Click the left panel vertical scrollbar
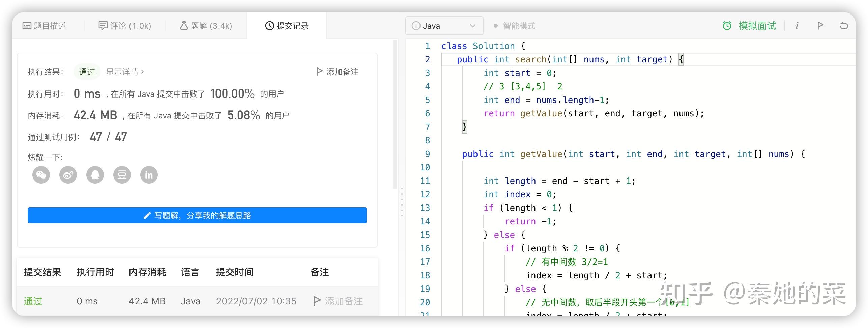Screen dimensions: 868x328 tap(394, 115)
